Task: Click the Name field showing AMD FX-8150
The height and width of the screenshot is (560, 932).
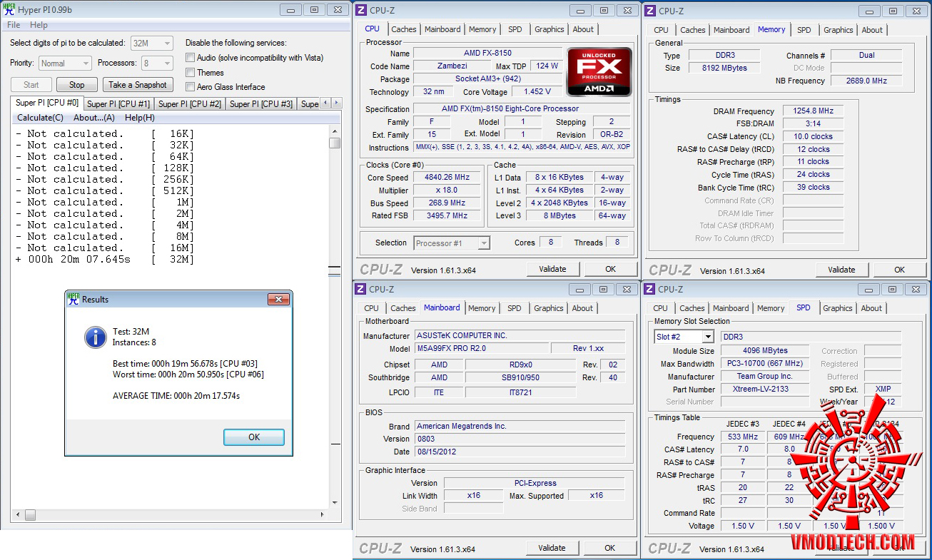Action: [487, 53]
